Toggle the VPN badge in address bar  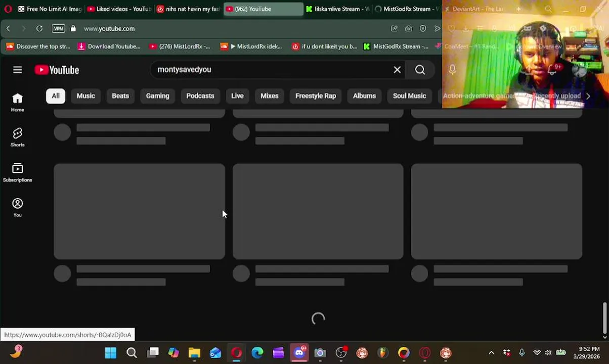coord(58,28)
